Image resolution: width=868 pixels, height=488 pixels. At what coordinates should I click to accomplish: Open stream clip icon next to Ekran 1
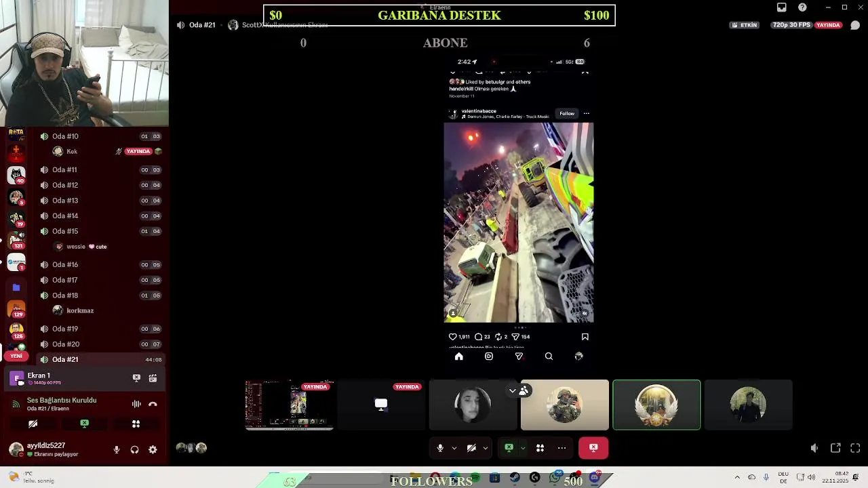pos(153,378)
